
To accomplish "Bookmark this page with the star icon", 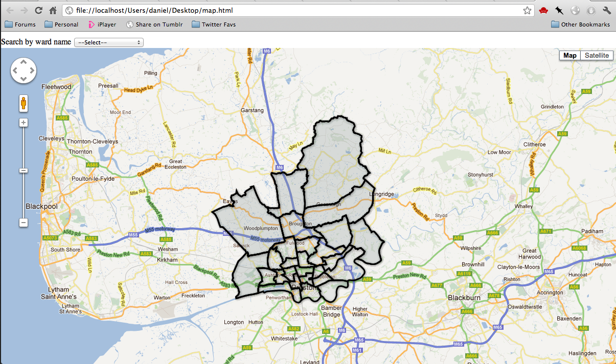I will click(x=527, y=10).
